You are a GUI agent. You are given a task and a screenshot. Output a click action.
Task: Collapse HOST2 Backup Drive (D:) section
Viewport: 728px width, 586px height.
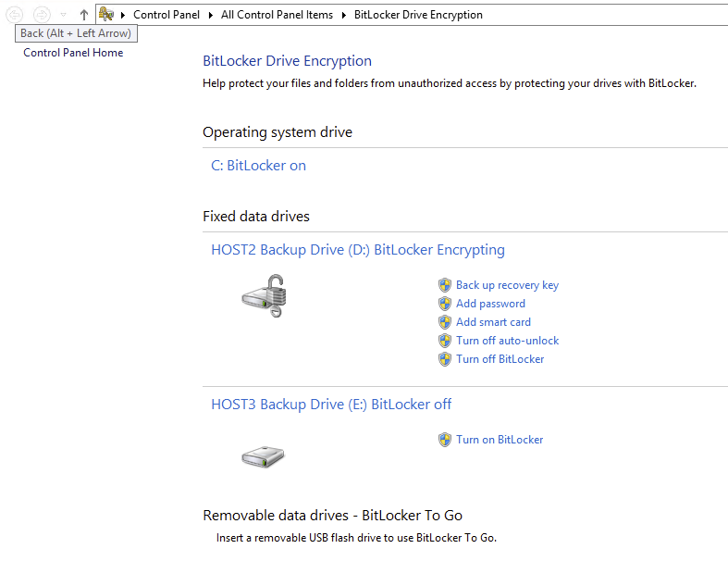pyautogui.click(x=357, y=250)
